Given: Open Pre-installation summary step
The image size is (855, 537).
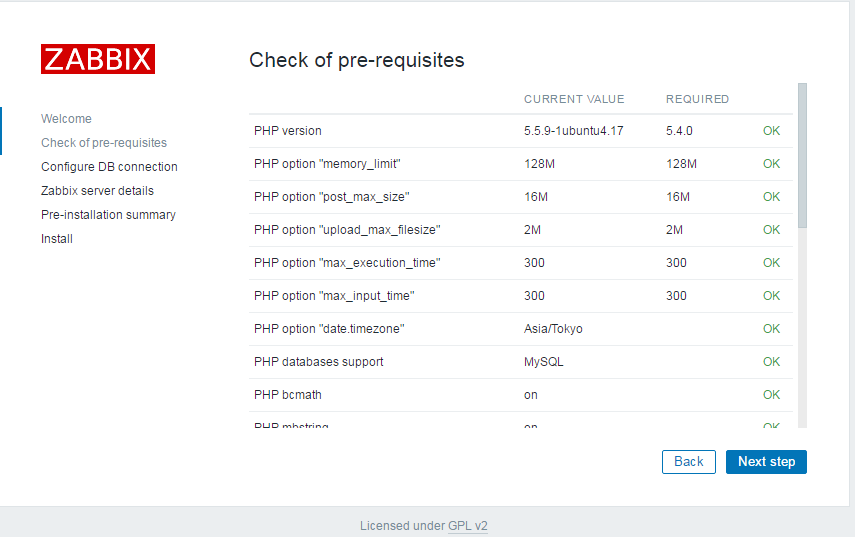Looking at the screenshot, I should tap(108, 215).
